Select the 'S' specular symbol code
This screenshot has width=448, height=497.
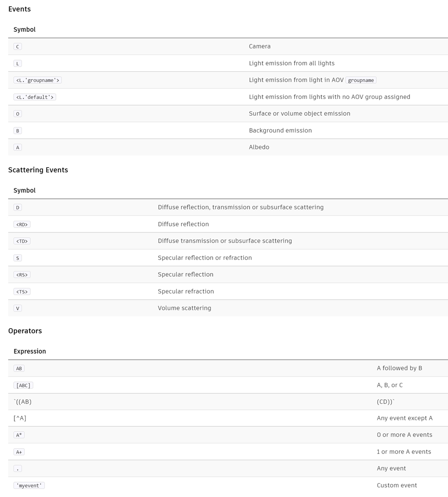click(17, 258)
